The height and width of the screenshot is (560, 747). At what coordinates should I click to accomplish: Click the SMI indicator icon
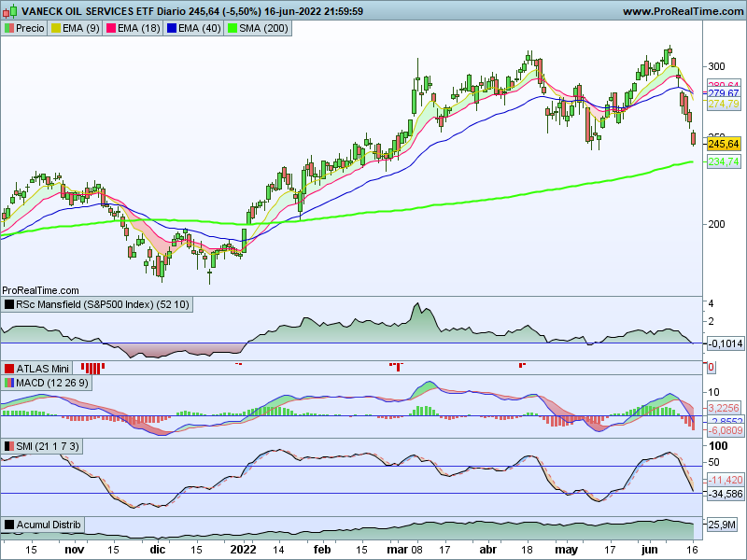(x=9, y=446)
